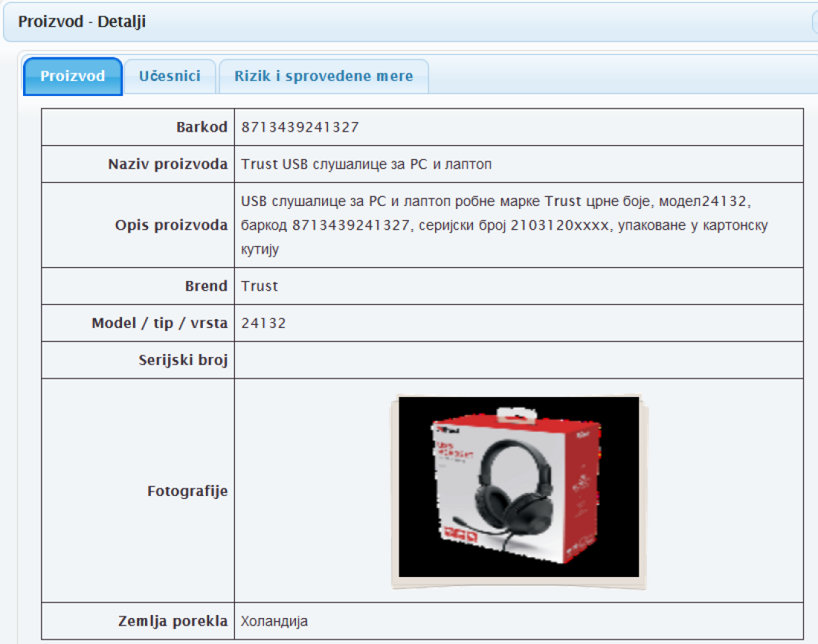Click the Zemlja porekla row label
The height and width of the screenshot is (644, 818).
coord(173,621)
